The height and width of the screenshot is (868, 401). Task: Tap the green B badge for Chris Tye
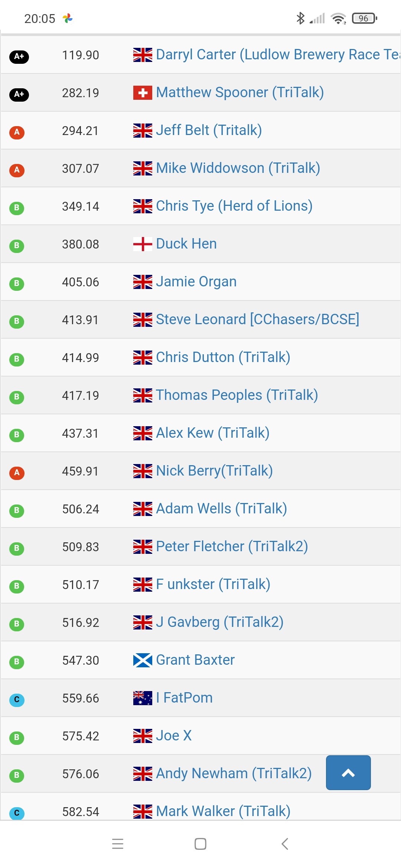(x=17, y=208)
